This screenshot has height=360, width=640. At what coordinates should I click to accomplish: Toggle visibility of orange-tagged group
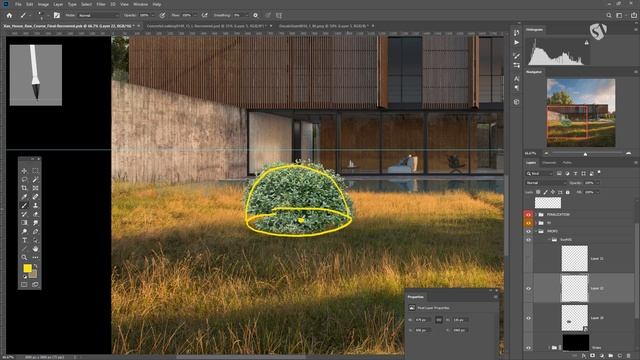[528, 223]
